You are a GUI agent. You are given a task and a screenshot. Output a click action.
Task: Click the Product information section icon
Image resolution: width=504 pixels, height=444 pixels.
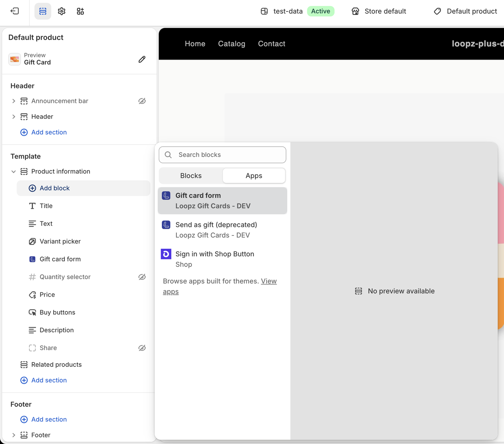click(x=24, y=172)
